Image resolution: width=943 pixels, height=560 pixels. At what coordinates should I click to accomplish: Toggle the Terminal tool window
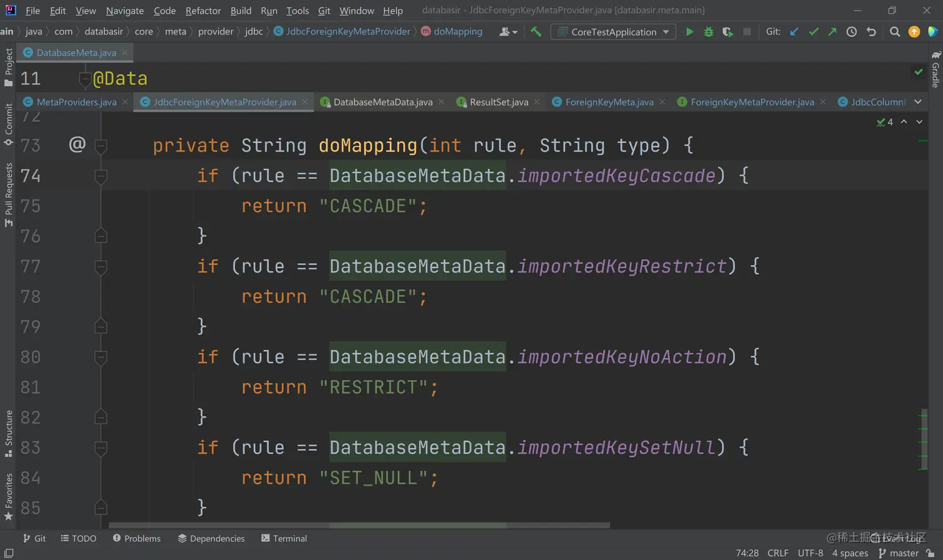284,538
